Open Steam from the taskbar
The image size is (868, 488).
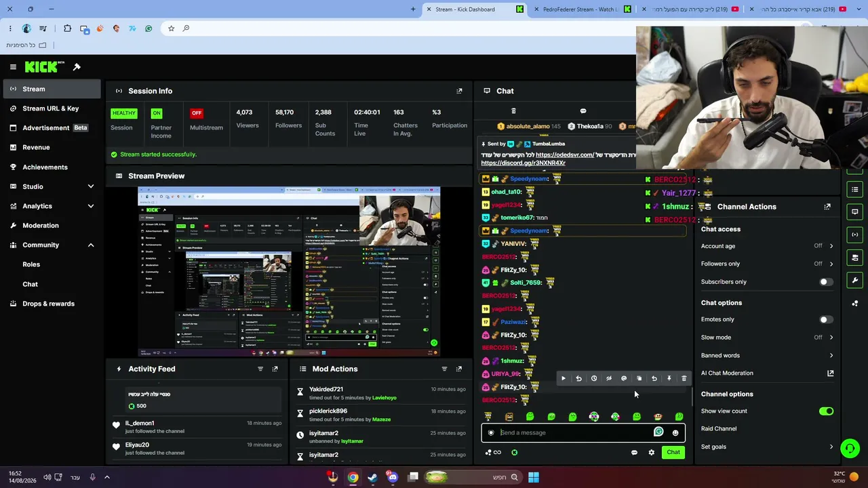click(372, 477)
